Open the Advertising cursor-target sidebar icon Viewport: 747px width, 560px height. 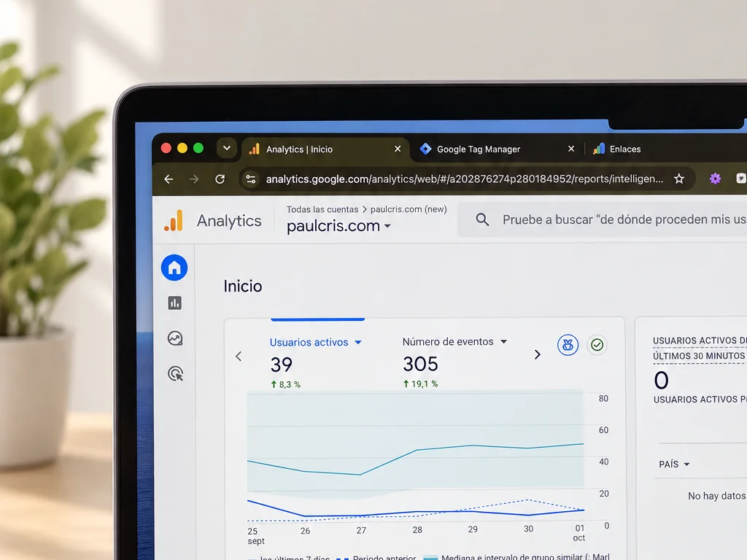175,374
